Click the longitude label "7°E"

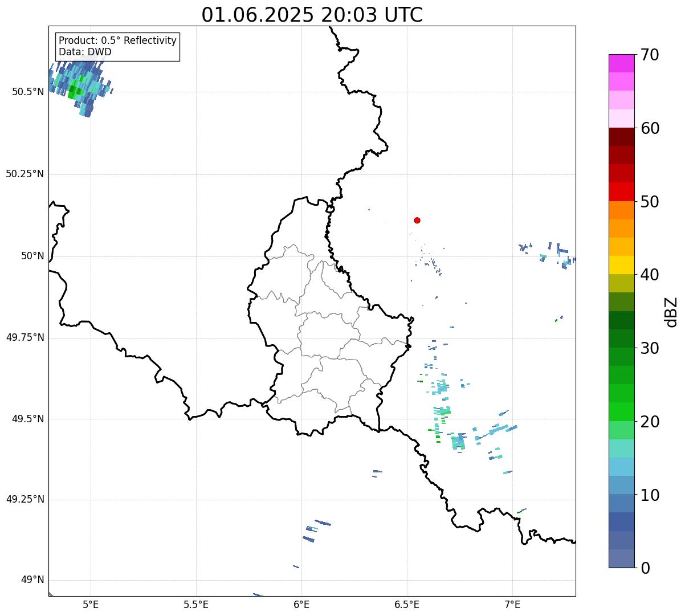tap(512, 605)
